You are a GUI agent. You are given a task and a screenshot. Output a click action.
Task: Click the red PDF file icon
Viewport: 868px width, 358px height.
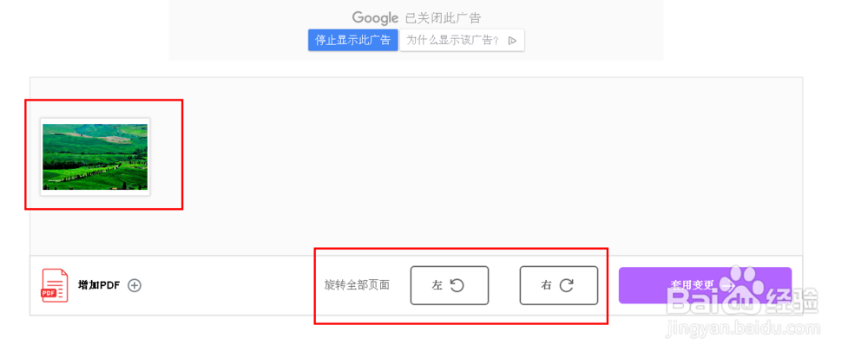(55, 285)
